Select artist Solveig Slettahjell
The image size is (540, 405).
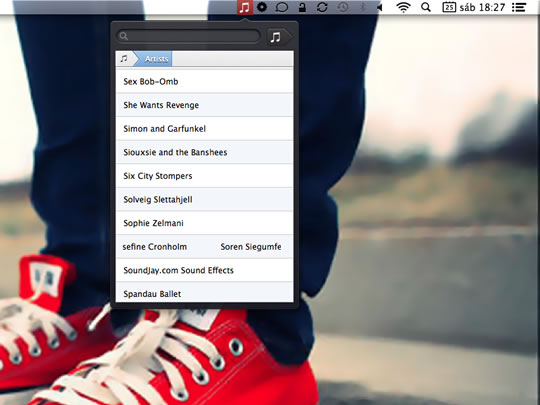click(x=205, y=199)
